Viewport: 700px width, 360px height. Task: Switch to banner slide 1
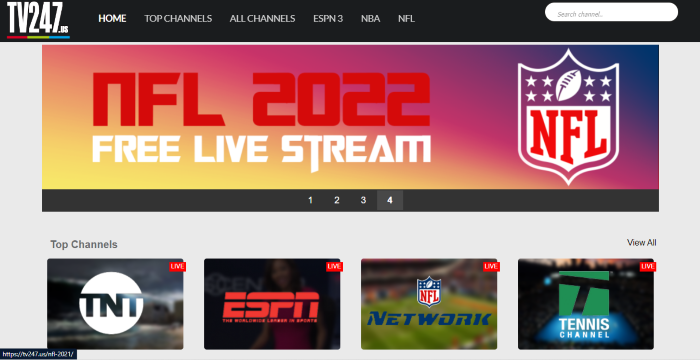point(310,200)
